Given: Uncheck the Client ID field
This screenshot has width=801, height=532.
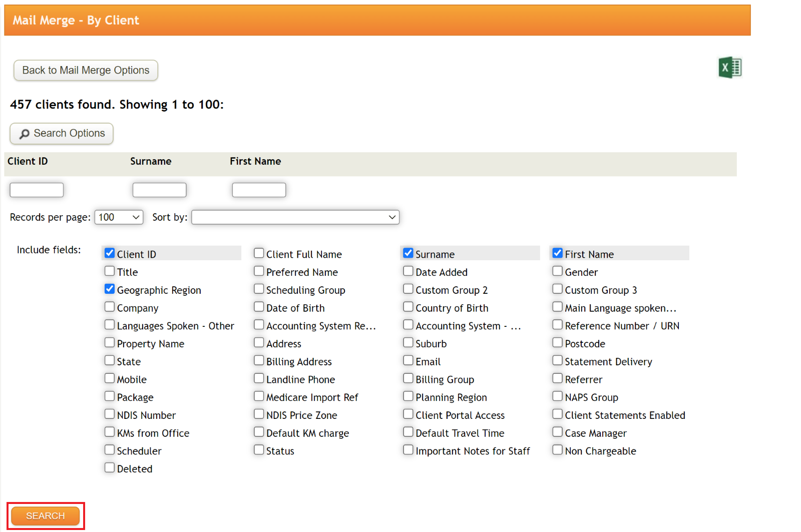Looking at the screenshot, I should coord(110,253).
